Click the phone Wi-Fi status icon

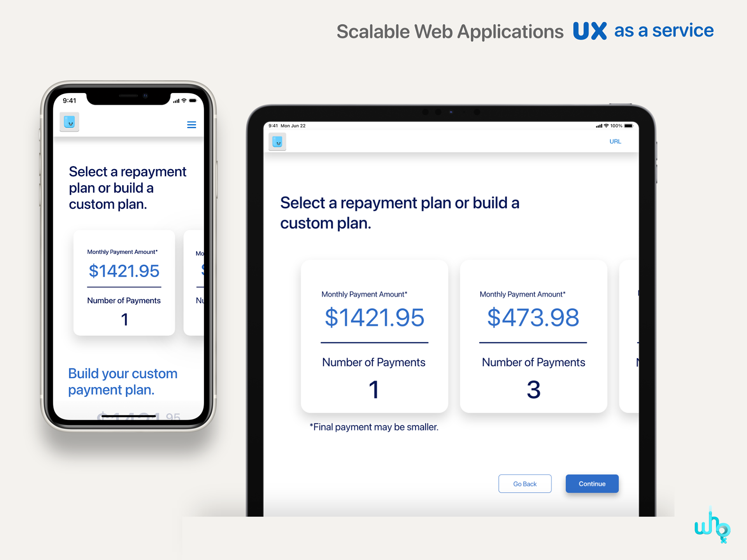[184, 101]
